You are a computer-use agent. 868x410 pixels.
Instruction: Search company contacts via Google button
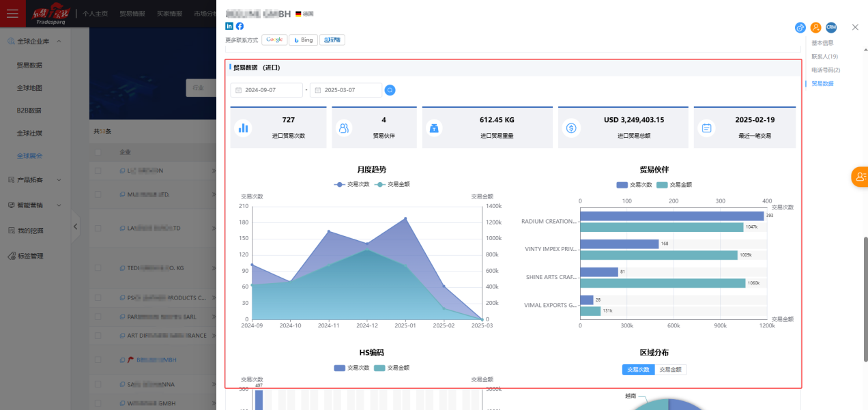click(x=274, y=40)
